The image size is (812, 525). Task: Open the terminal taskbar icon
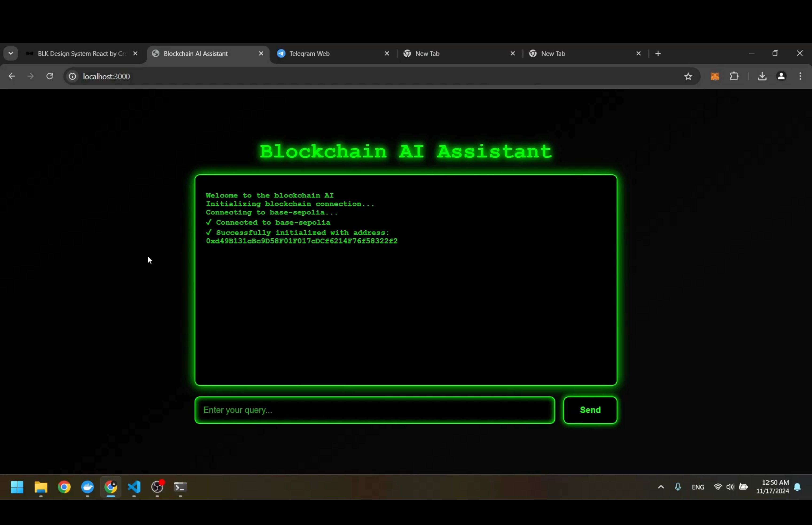181,487
